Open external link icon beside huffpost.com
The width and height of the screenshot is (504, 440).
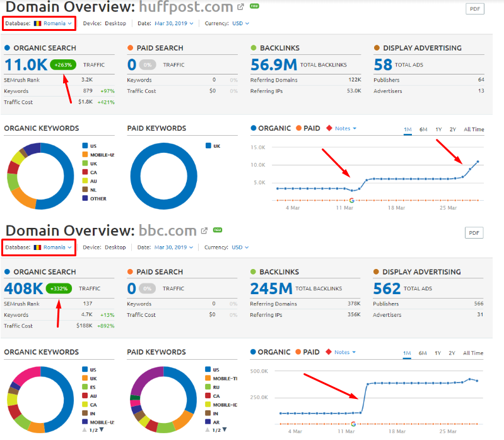coord(240,7)
